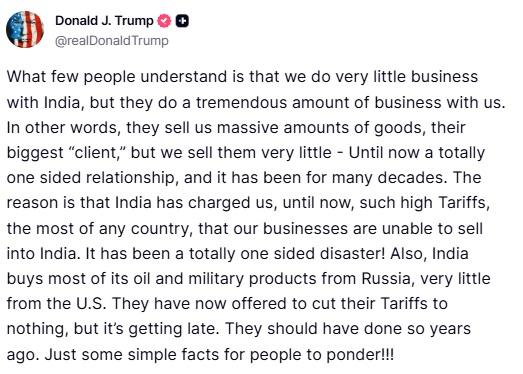
Task: Open the Donald J. Trump display name
Action: (x=104, y=21)
